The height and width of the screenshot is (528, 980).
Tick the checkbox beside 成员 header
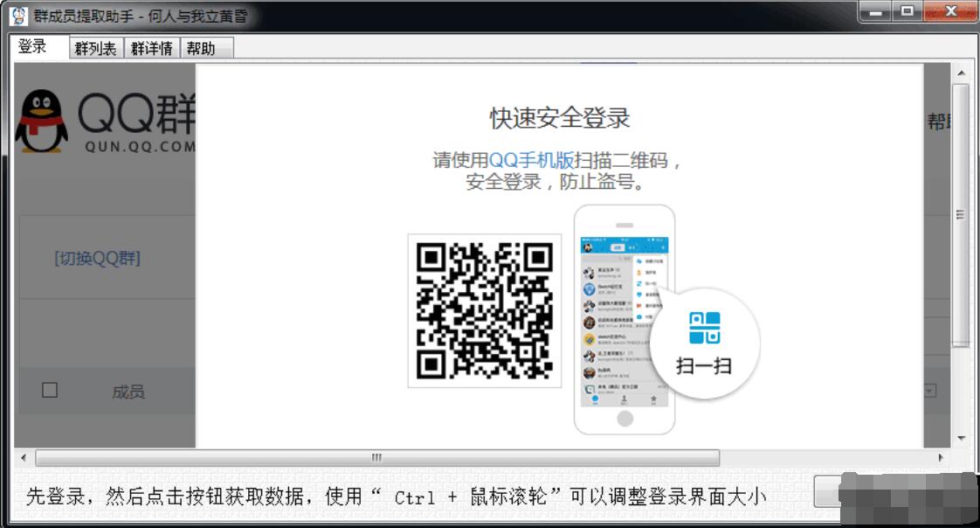tap(50, 391)
